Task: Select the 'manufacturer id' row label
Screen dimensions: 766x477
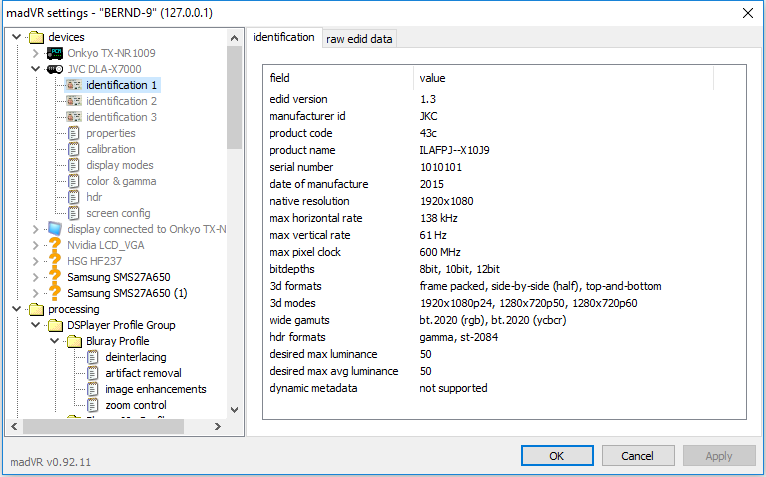Action: tap(307, 116)
